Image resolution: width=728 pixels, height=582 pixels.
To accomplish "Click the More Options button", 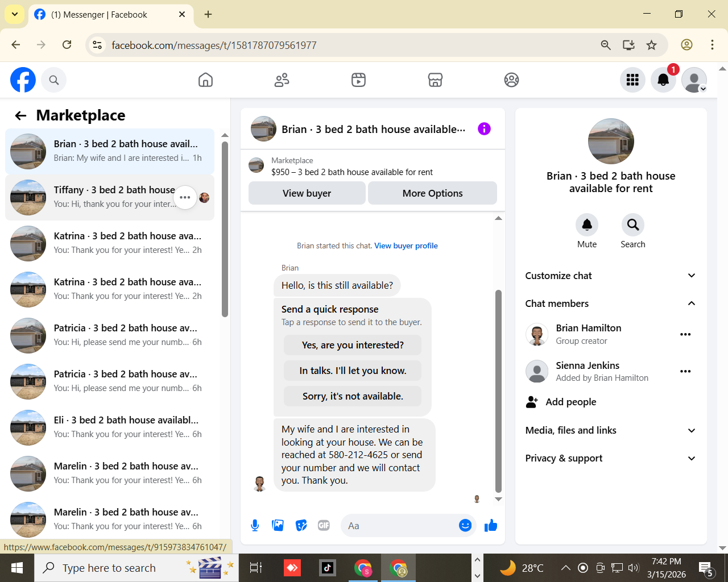I will (432, 193).
